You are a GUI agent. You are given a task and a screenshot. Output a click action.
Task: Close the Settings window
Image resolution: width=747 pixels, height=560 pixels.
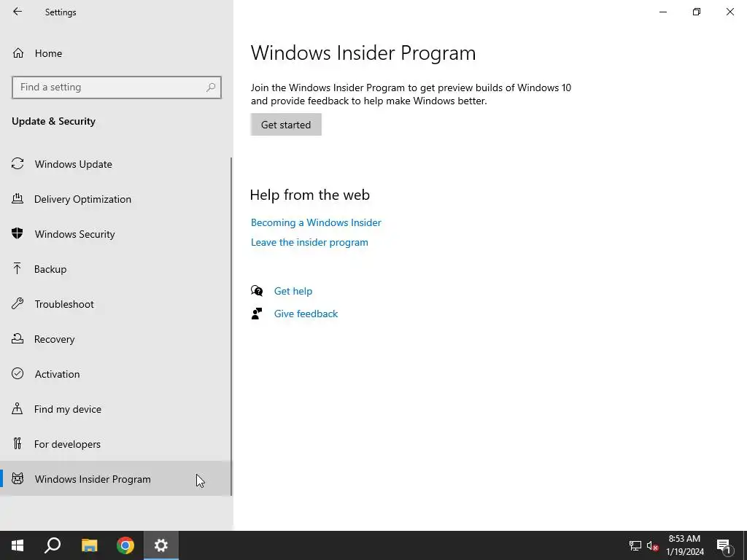click(729, 12)
